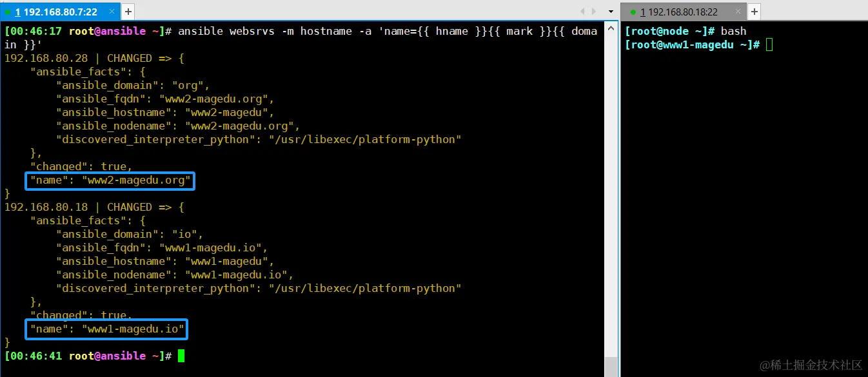Open a new tab next to 192.168.80.18:22
868x377 pixels.
pos(755,12)
